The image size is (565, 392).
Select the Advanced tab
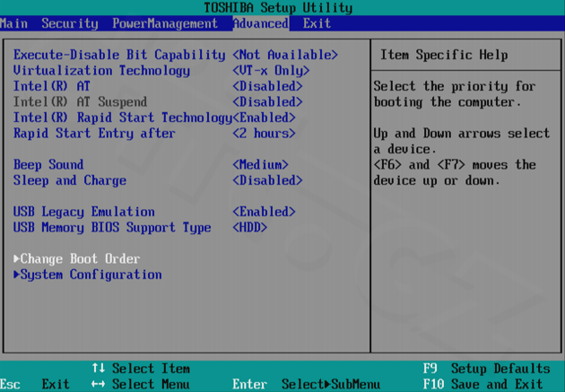260,23
